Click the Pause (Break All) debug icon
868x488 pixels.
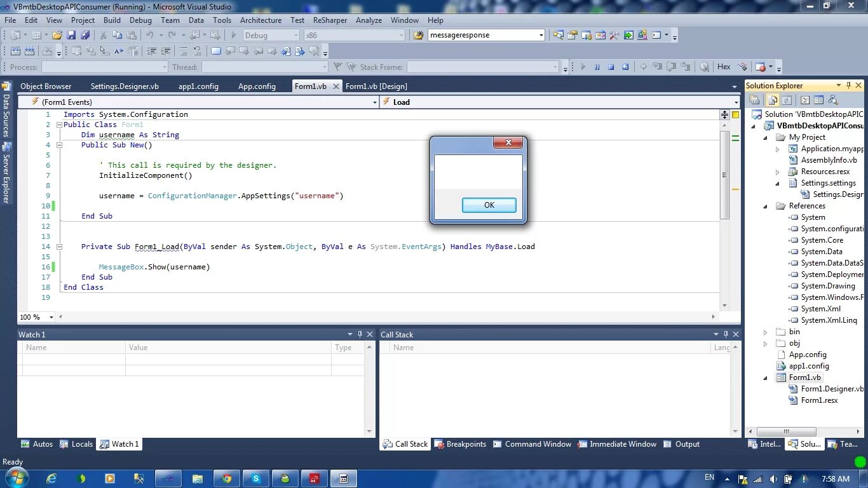pos(597,67)
